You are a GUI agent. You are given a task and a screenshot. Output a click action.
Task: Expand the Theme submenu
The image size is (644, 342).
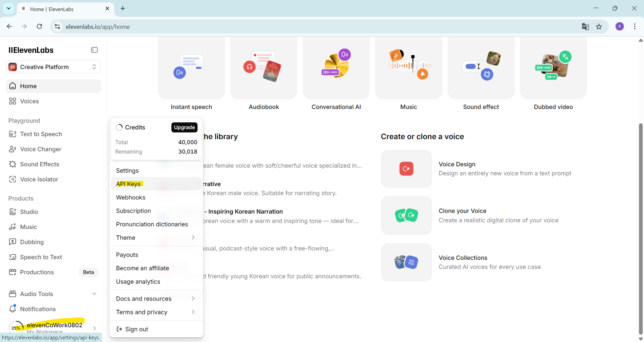(x=193, y=237)
